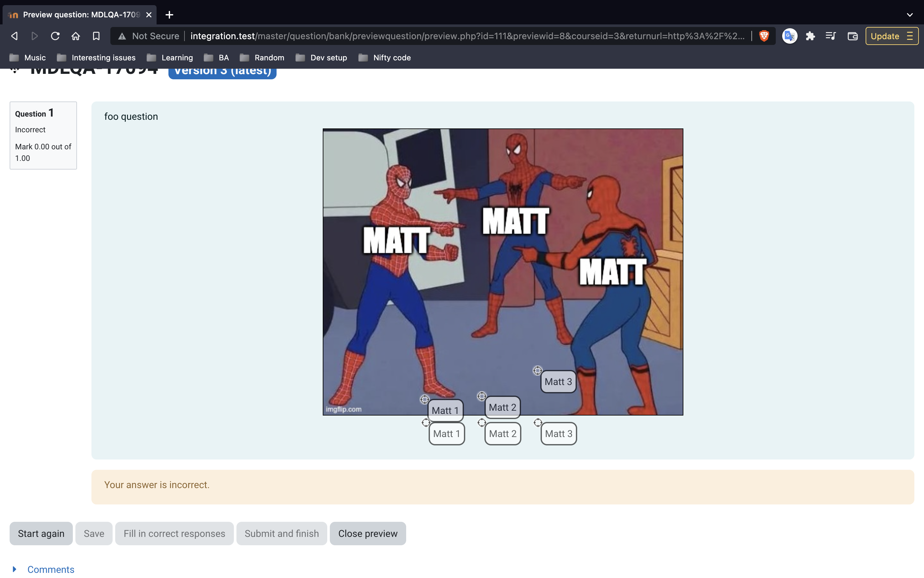The width and height of the screenshot is (924, 578).
Task: Open the Music bookmarks folder
Action: [x=28, y=58]
